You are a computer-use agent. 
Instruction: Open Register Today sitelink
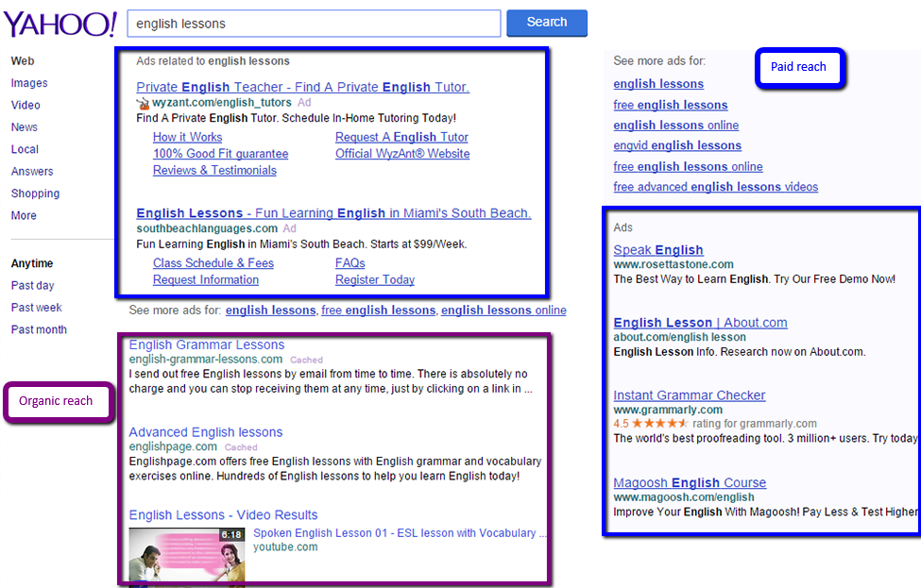pos(375,280)
